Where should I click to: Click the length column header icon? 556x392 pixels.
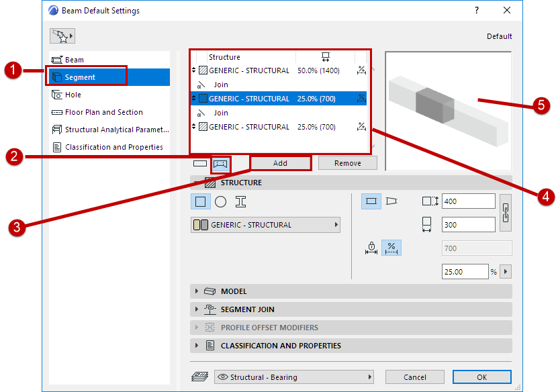click(326, 56)
